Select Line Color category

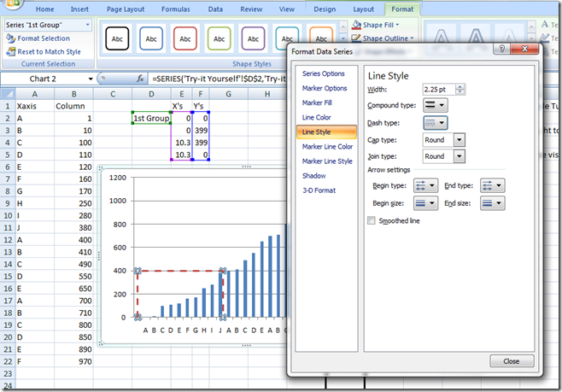317,118
